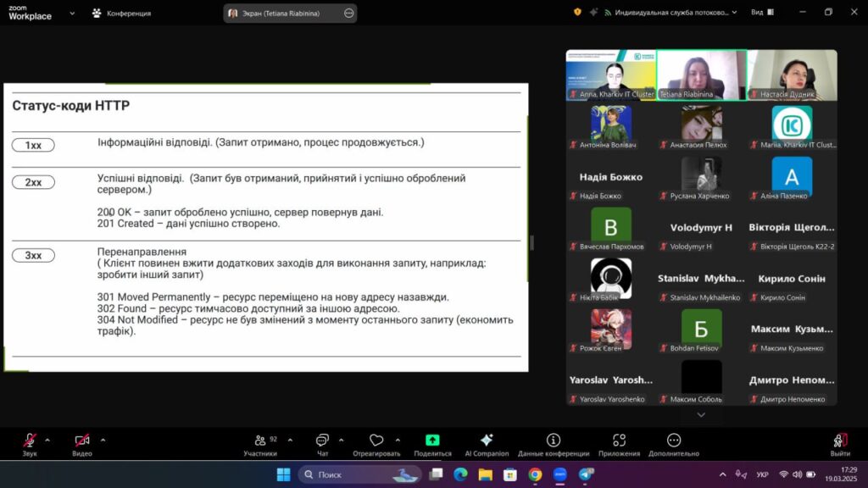Click the panel divider handle beside shared slide
The height and width of the screenshot is (488, 868).
(x=532, y=242)
